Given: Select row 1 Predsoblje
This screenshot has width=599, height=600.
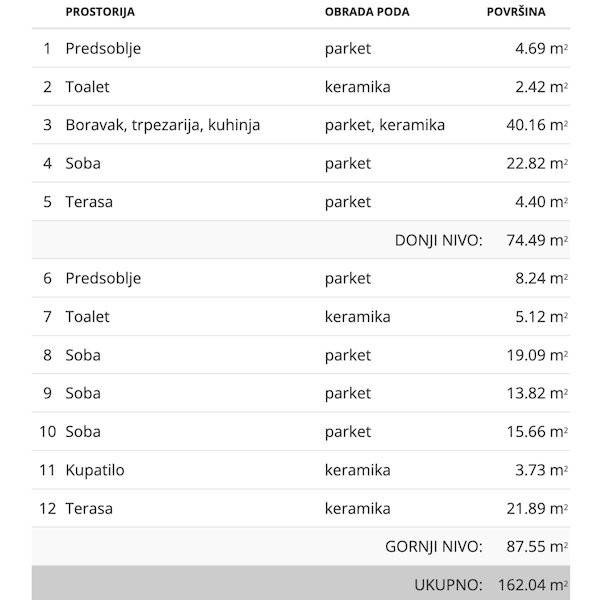Looking at the screenshot, I should [301, 48].
